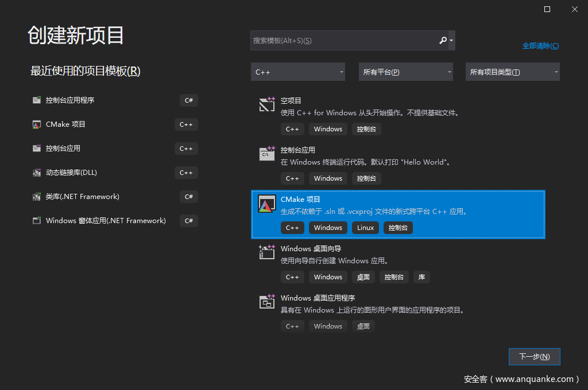The image size is (588, 390).
Task: Click the Windows desktop wizard icon
Action: [266, 252]
